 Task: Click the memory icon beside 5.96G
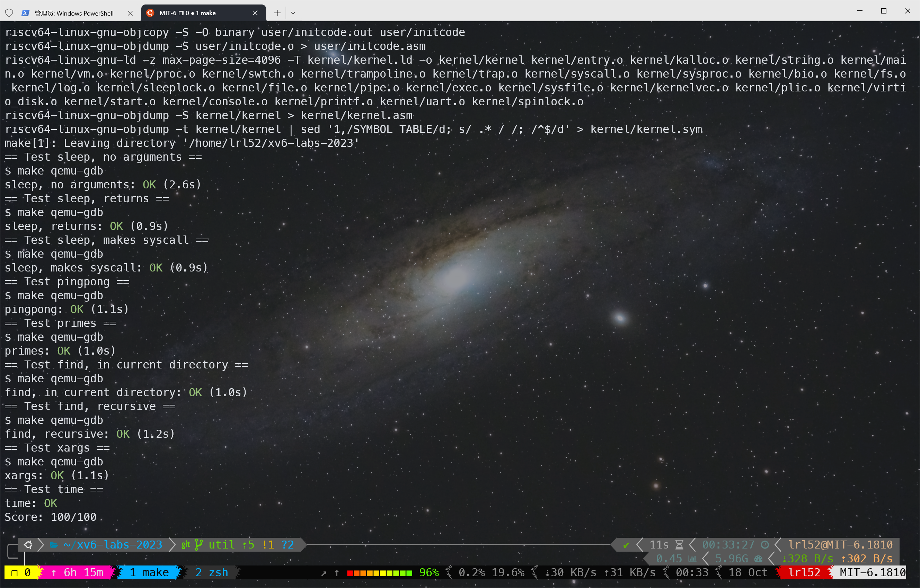[759, 559]
